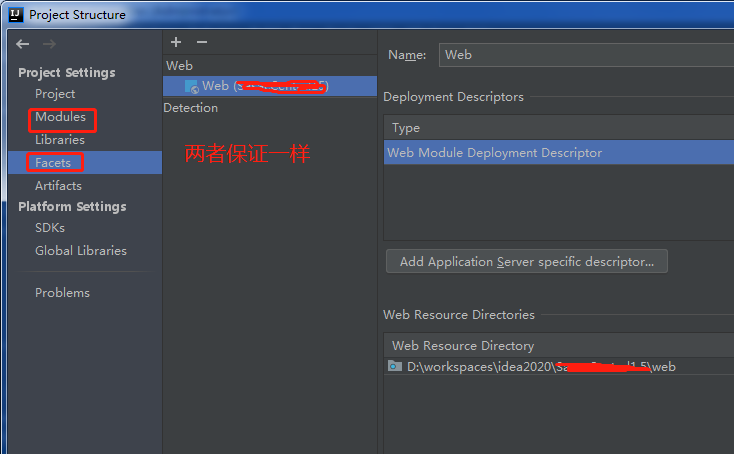The height and width of the screenshot is (454, 734).
Task: Click the web resource directory folder icon
Action: 395,366
